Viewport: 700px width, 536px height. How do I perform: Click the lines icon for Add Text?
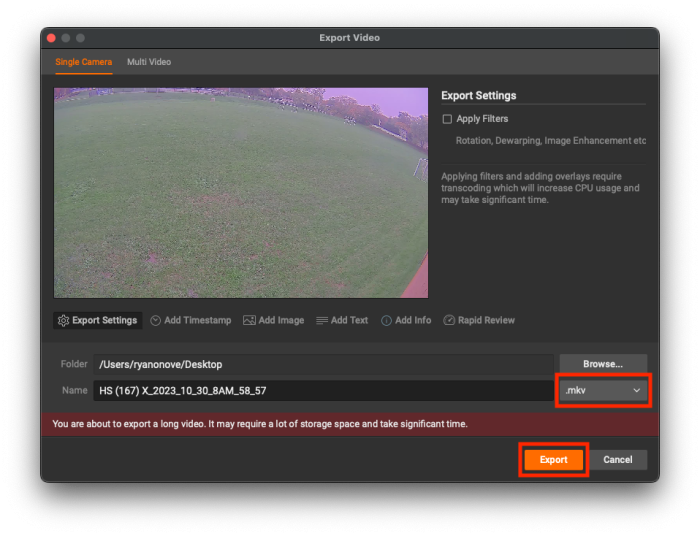click(x=322, y=321)
